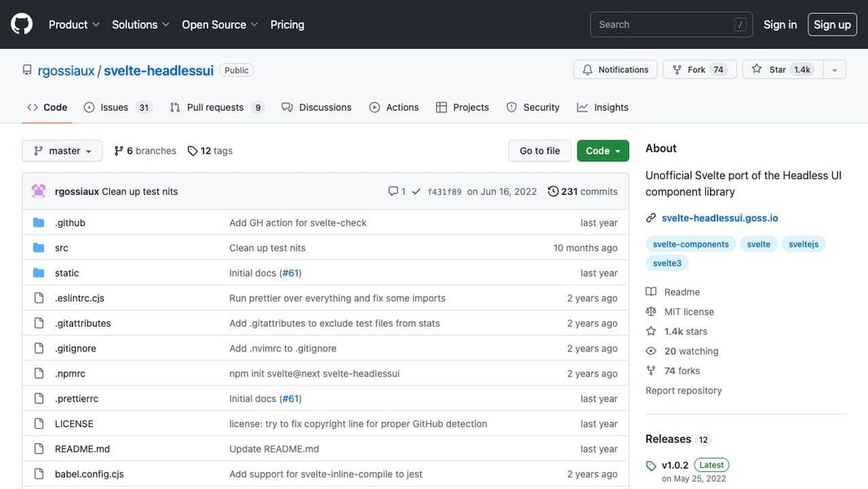Image resolution: width=868 pixels, height=489 pixels.
Task: Open the Actions tab
Action: (393, 108)
